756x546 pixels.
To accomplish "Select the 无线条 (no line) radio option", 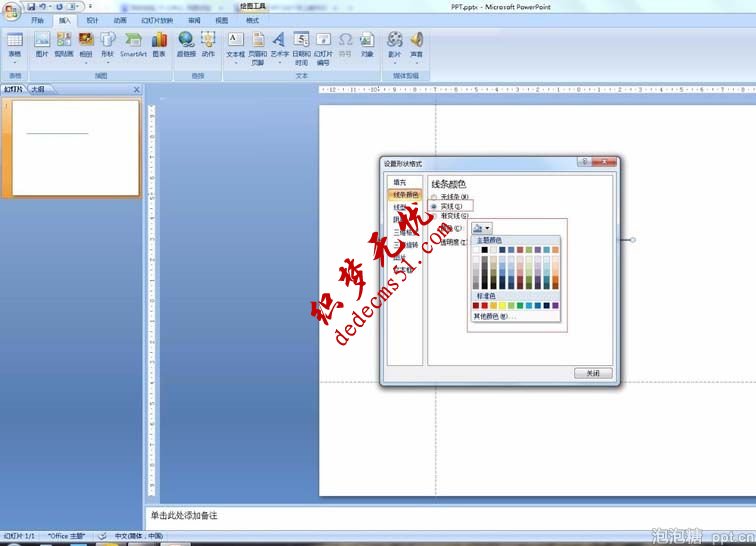I will click(x=434, y=197).
